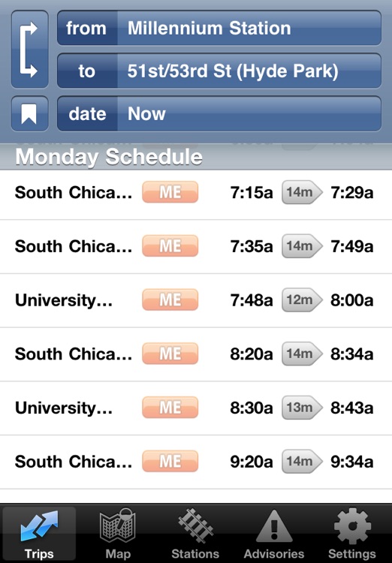This screenshot has width=392, height=563.
Task: Tap the swap direction arrows icon
Action: pyautogui.click(x=30, y=50)
